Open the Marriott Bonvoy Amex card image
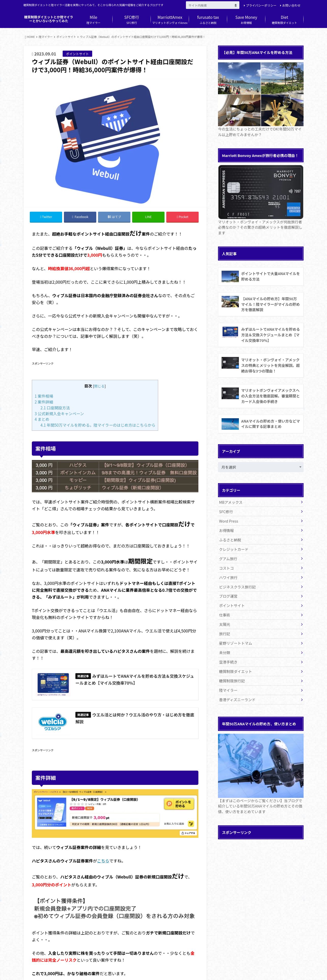Image resolution: width=327 pixels, height=980 pixels. tap(261, 192)
